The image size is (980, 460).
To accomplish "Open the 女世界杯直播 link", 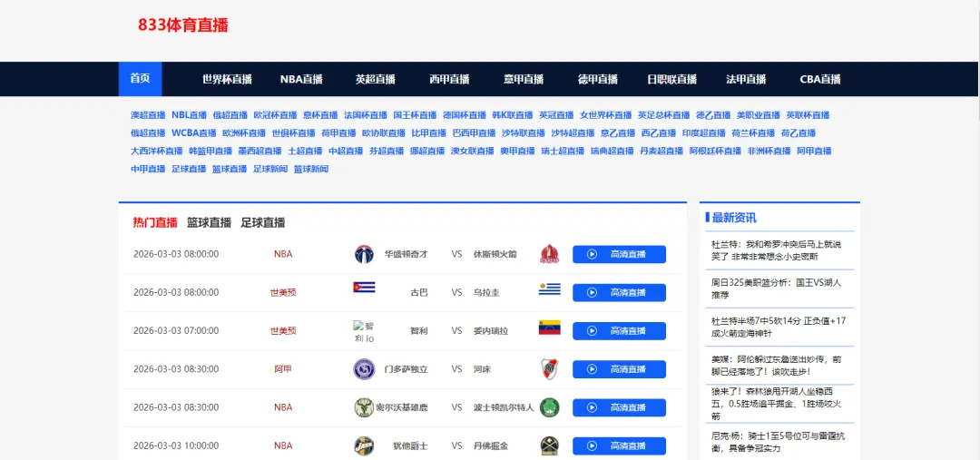I will click(x=605, y=115).
